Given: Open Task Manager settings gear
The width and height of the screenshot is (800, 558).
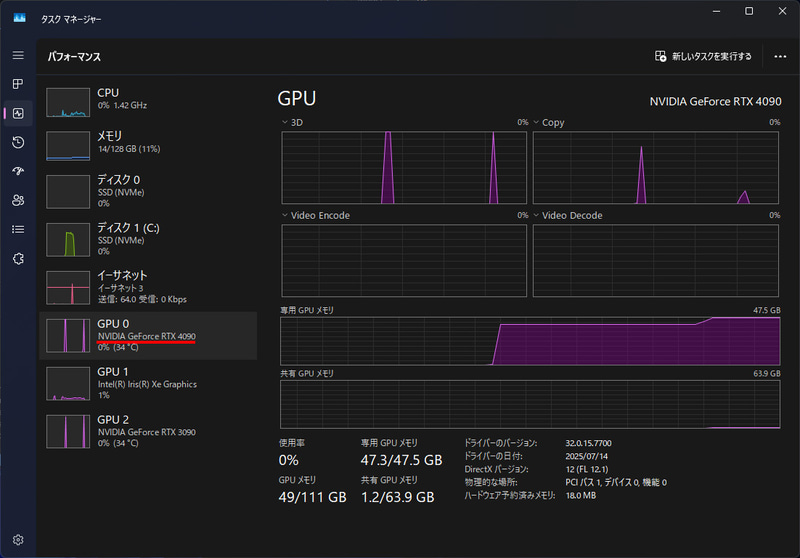Looking at the screenshot, I should point(18,540).
